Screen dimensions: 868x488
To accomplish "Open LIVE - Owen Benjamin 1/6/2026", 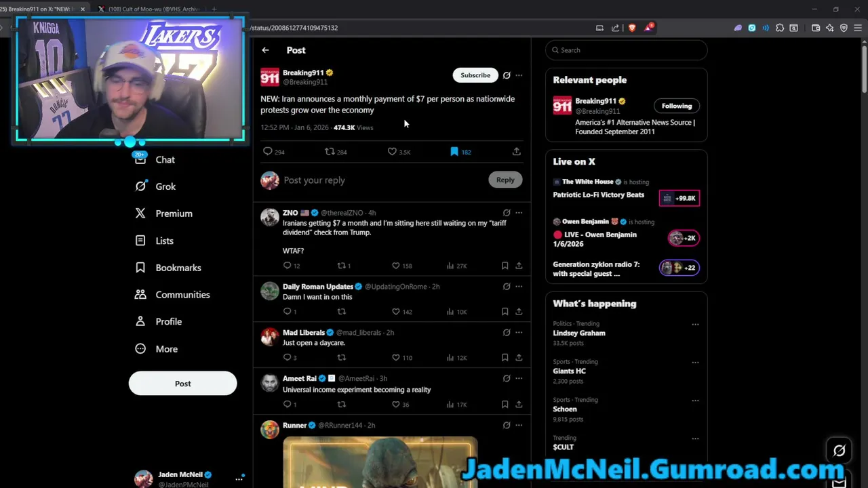I will tap(595, 239).
